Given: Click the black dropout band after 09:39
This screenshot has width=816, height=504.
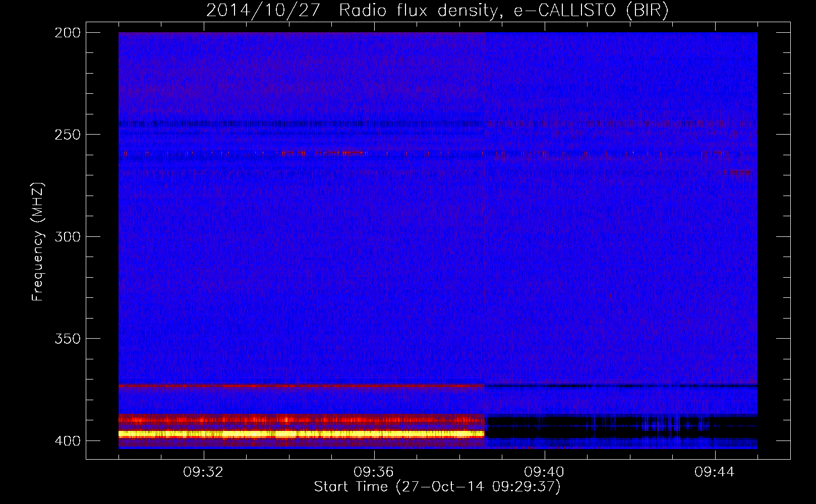Looking at the screenshot, I should point(621,427).
